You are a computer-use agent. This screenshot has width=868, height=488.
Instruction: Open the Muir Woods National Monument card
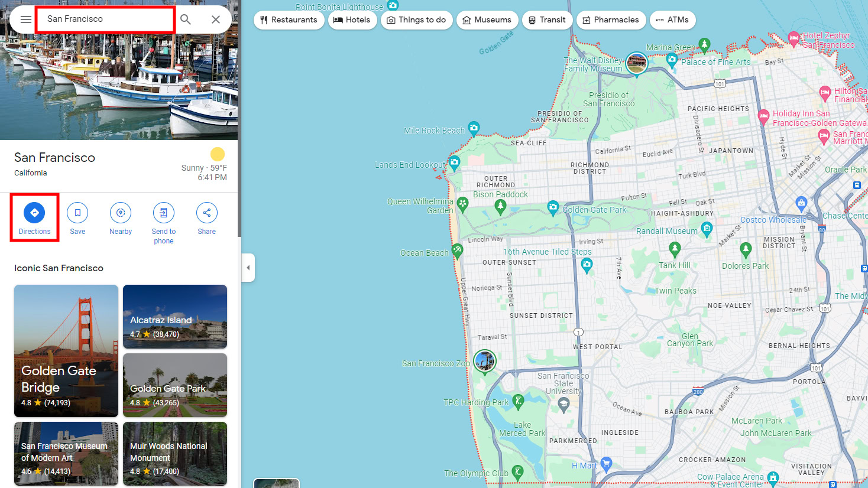[x=175, y=454]
